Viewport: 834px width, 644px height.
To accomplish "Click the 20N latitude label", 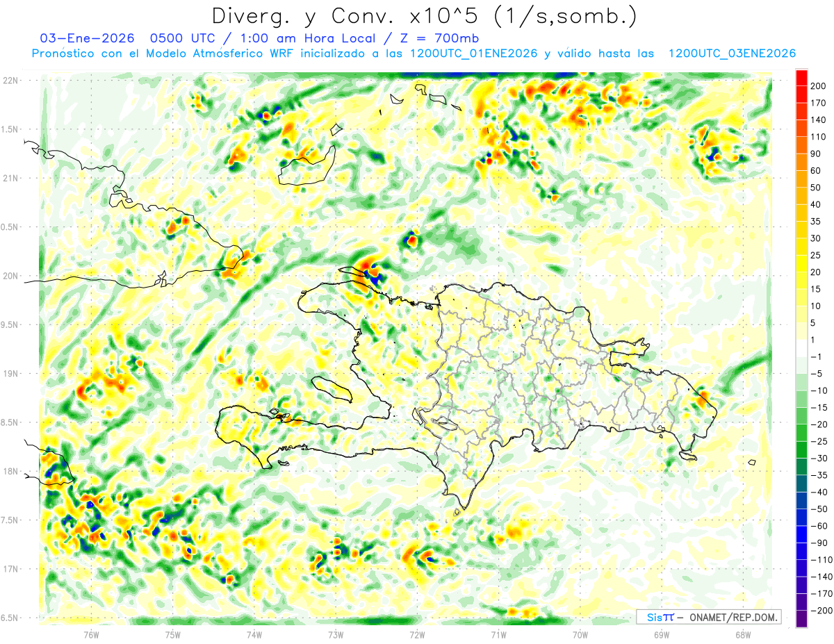I will click(10, 276).
